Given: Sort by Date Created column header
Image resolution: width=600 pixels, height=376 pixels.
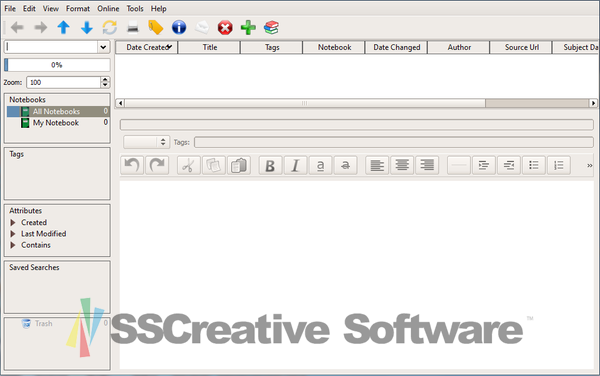Looking at the screenshot, I should pos(147,47).
